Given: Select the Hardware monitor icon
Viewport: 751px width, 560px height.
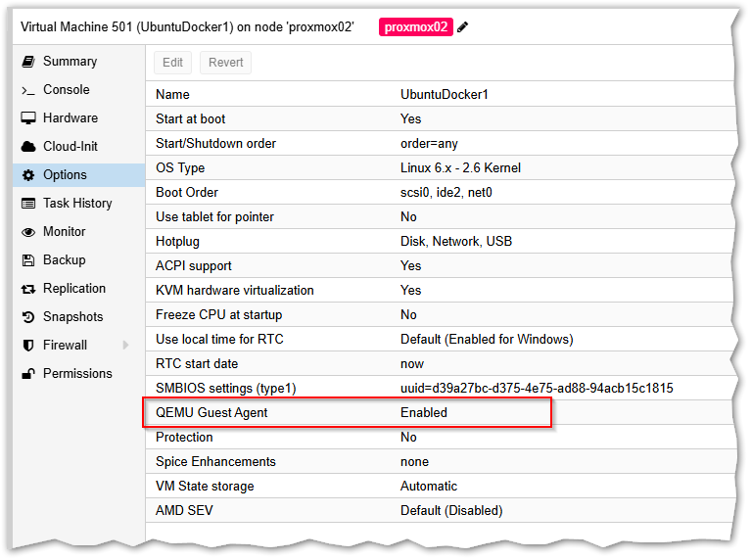Looking at the screenshot, I should click(x=28, y=118).
